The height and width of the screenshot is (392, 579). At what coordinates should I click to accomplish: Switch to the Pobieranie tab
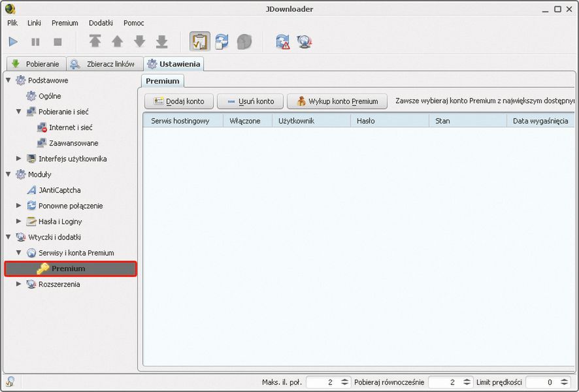(36, 64)
